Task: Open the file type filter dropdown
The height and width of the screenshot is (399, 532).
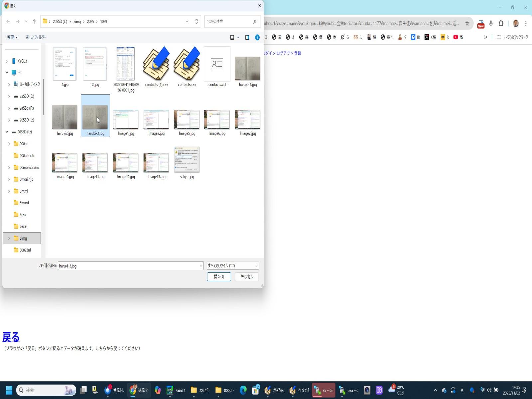Action: coord(233,266)
